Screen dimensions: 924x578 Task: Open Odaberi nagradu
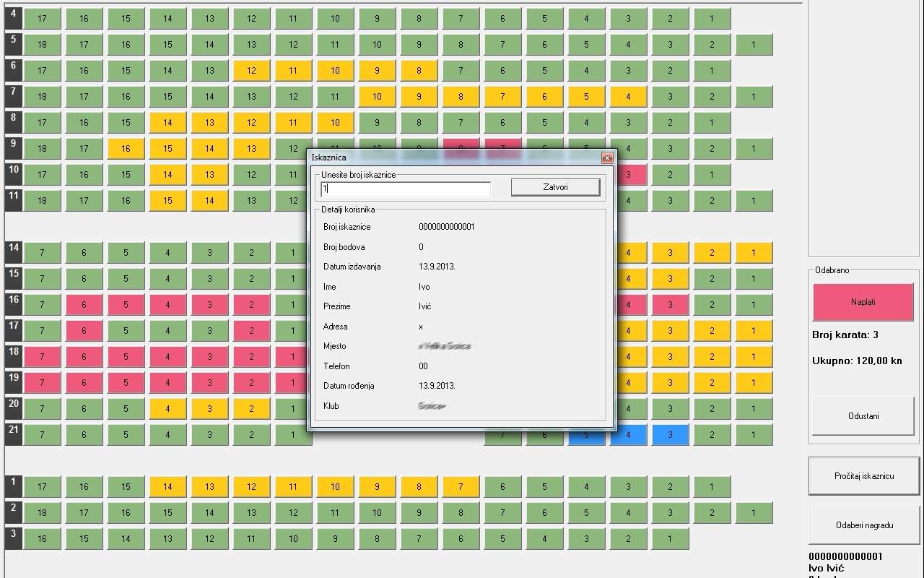pos(863,525)
